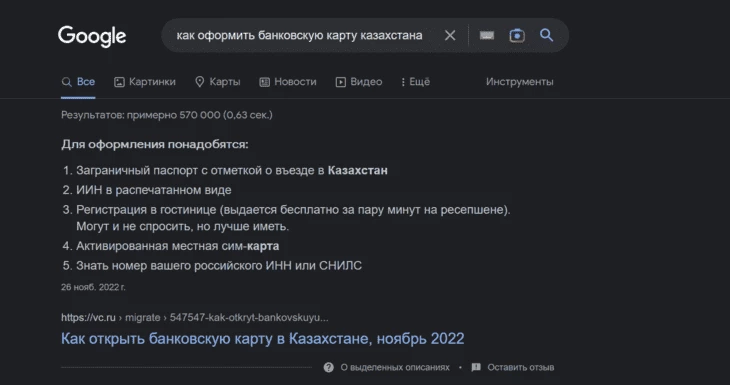The image size is (730, 385).
Task: Switch to the Видео tab
Action: click(x=359, y=82)
